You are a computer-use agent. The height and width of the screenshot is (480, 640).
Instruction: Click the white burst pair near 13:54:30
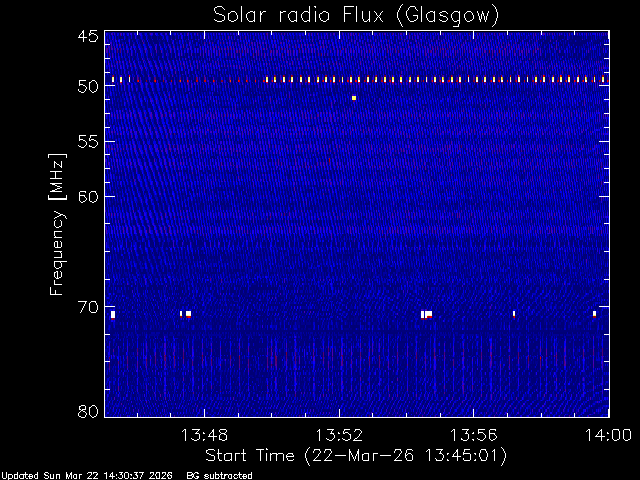(x=427, y=314)
